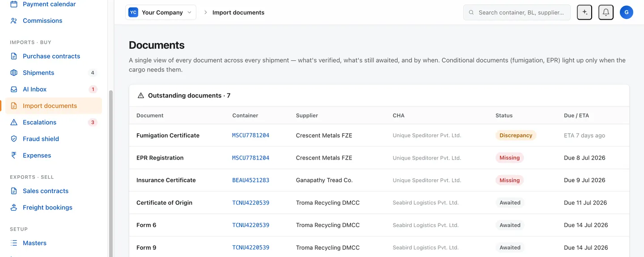Select the Insurance Certificate document name
Image resolution: width=644 pixels, height=257 pixels.
166,180
